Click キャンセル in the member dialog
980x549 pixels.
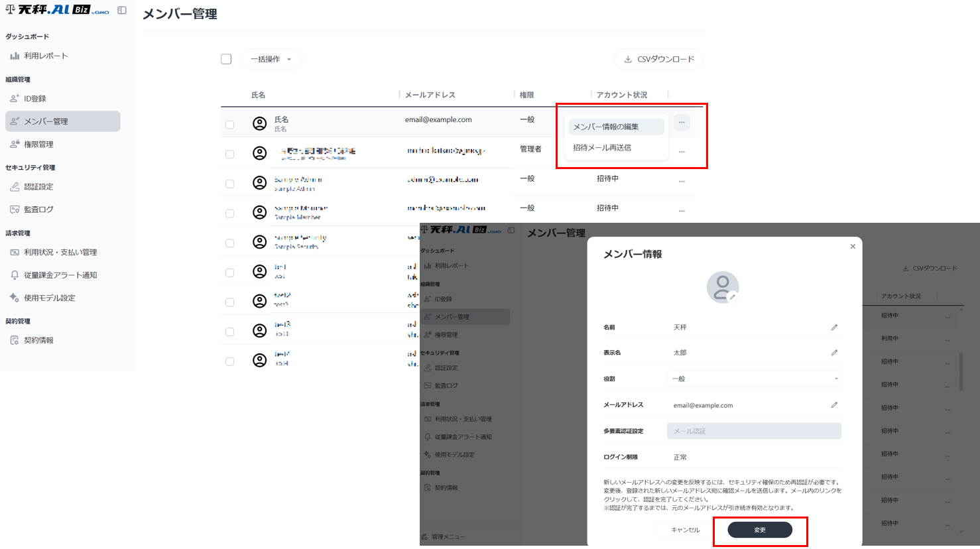tap(685, 530)
